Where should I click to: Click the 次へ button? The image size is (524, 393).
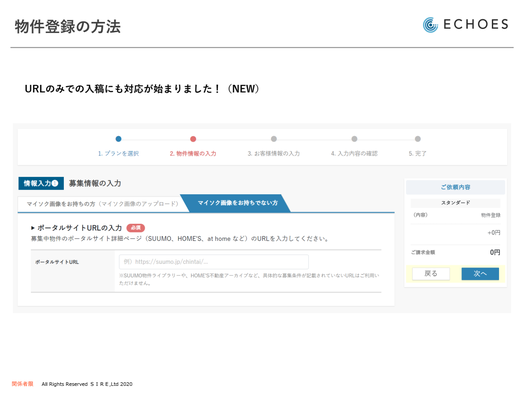[480, 274]
